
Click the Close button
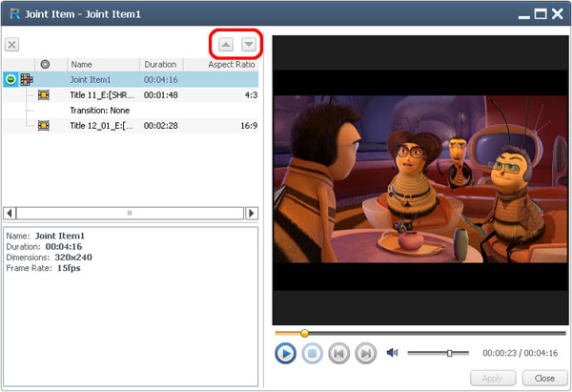[544, 378]
